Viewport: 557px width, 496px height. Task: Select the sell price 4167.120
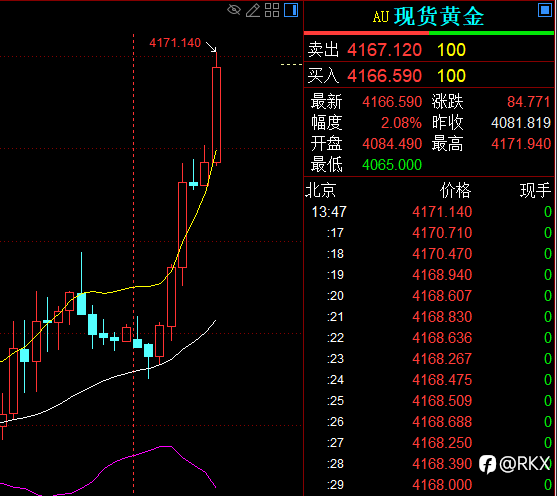[x=384, y=50]
